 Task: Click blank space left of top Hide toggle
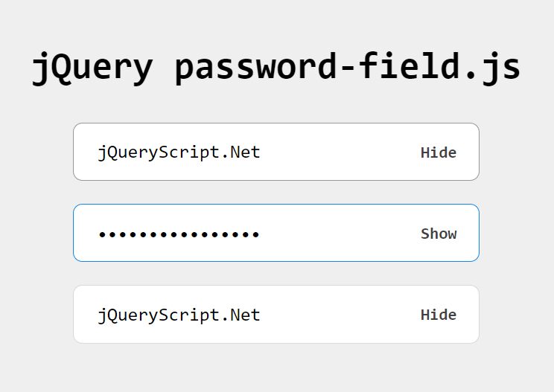340,152
